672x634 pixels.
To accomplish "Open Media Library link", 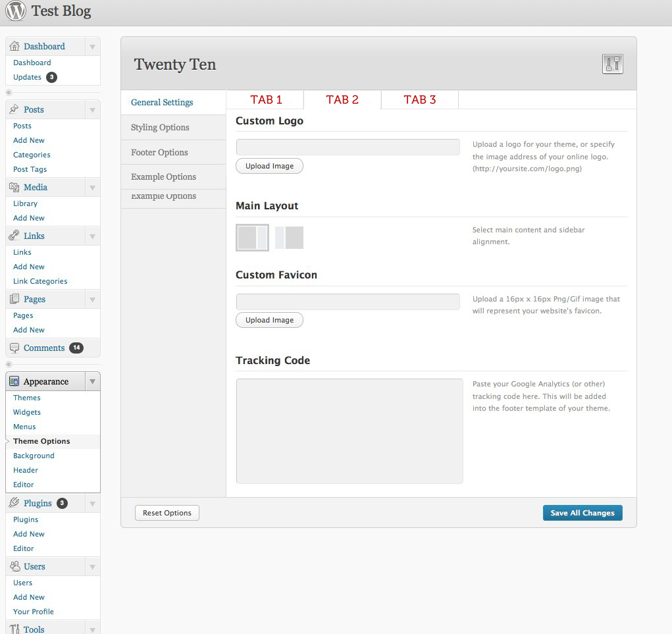I will tap(25, 203).
